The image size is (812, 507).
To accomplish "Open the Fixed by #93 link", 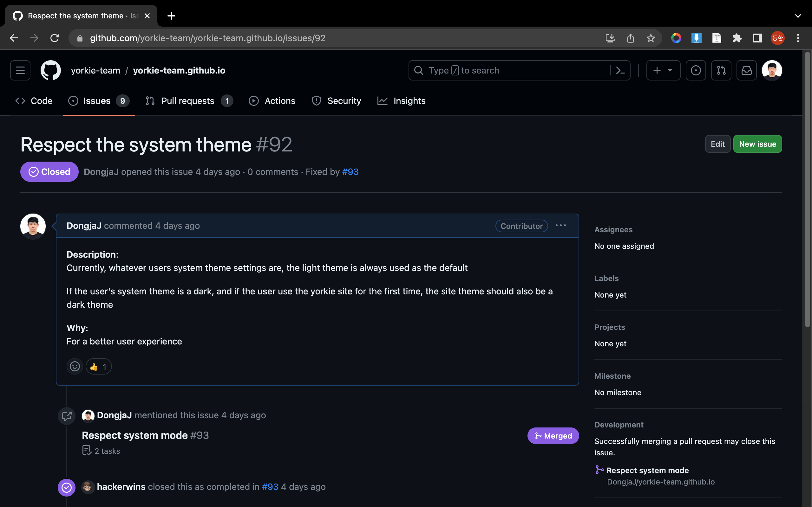I will (x=350, y=172).
